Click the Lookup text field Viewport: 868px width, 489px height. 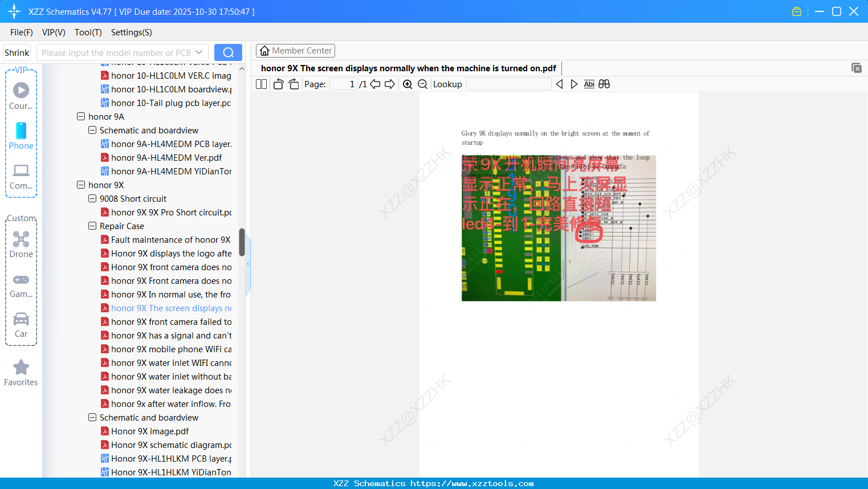coord(509,84)
